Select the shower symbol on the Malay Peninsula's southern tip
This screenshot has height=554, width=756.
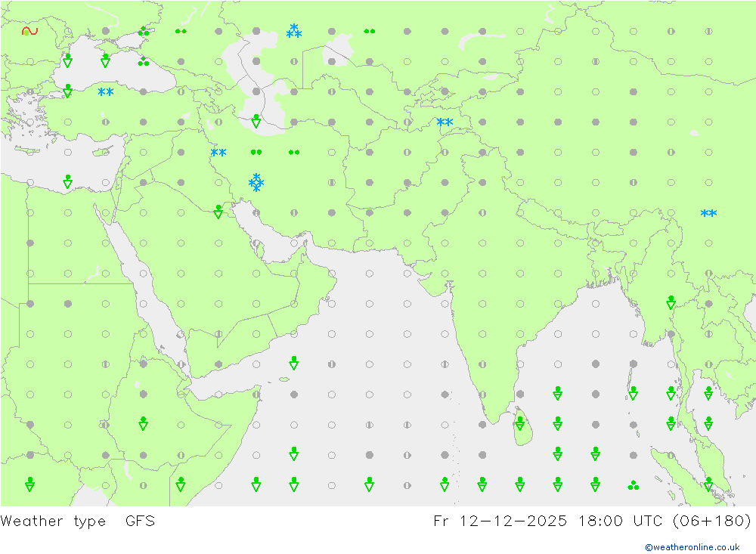pos(708,484)
